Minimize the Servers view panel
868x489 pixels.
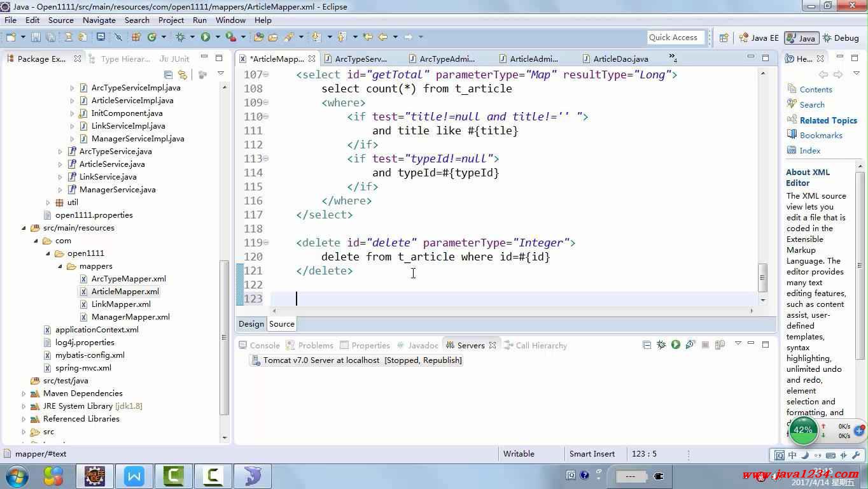[751, 343]
